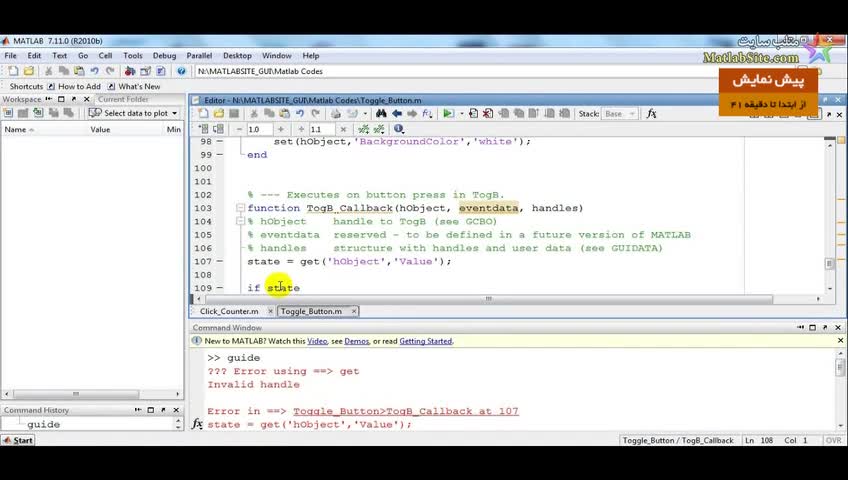This screenshot has height=480, width=848.
Task: Collapse comment block fold at line 104
Action: point(241,222)
